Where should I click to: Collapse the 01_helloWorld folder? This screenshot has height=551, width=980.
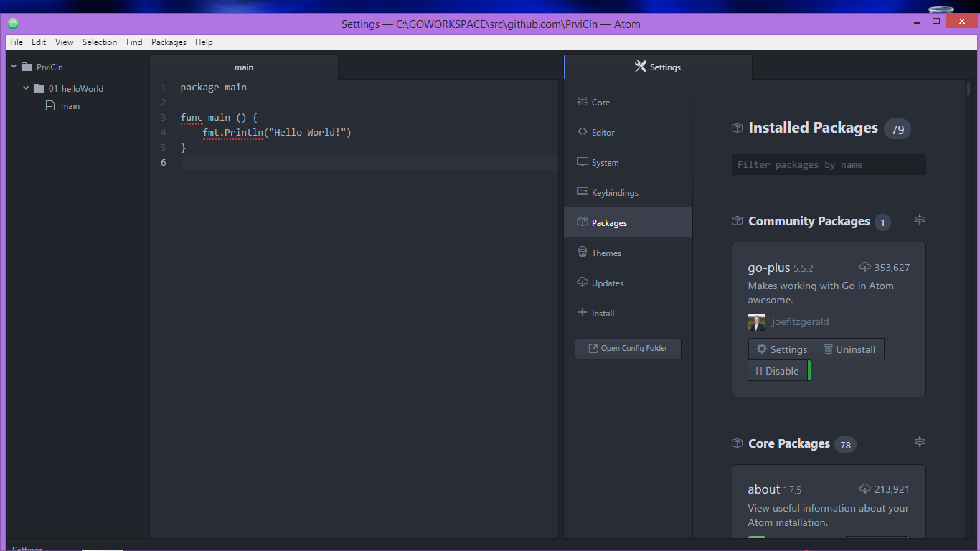[x=26, y=88]
